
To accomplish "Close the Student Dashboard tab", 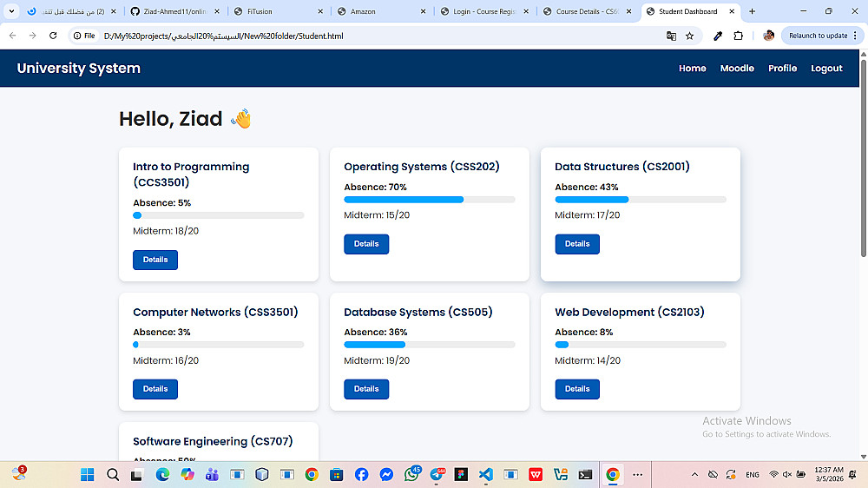I will pyautogui.click(x=731, y=11).
